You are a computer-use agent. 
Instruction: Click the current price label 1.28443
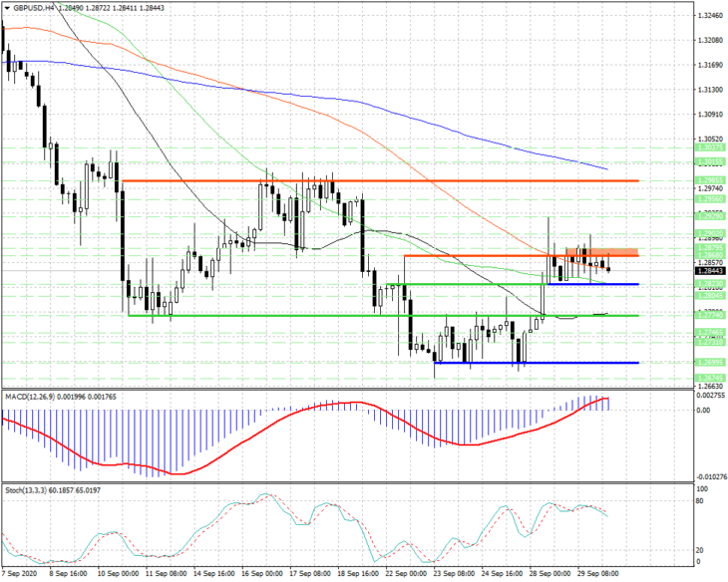[709, 271]
